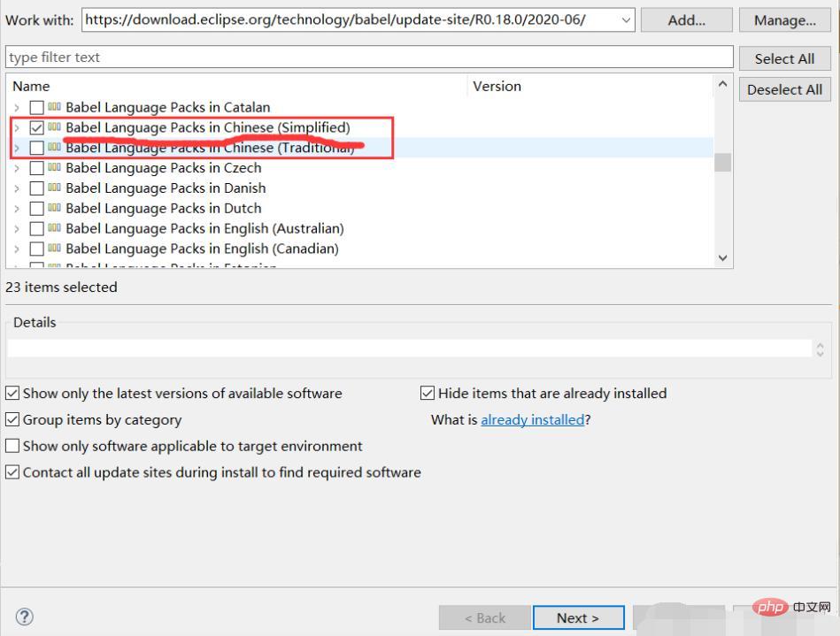
Task: Click the English (Canadian) pack category icon
Action: pos(54,249)
